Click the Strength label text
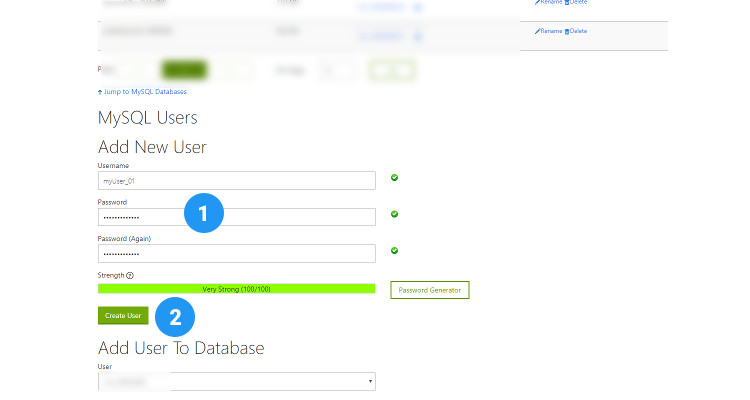Screen dimensions: 750x400 [111, 276]
